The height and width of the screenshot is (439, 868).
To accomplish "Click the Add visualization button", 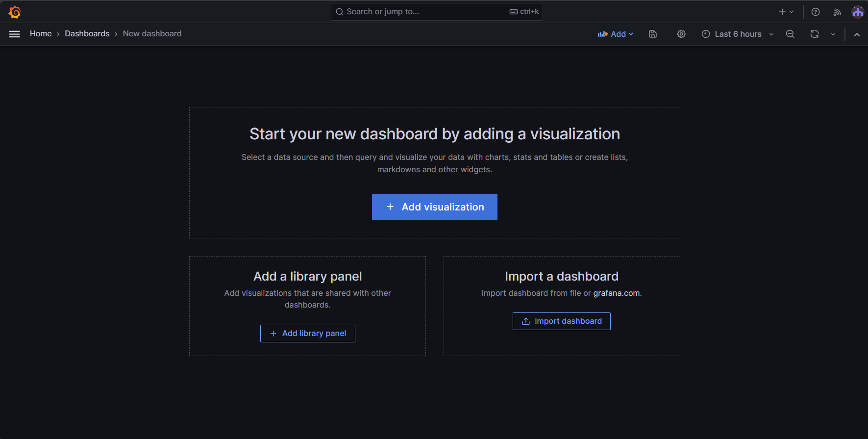I will [x=435, y=207].
